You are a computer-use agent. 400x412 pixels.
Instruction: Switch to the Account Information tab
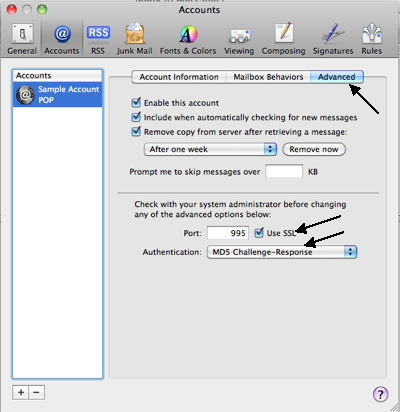point(179,77)
